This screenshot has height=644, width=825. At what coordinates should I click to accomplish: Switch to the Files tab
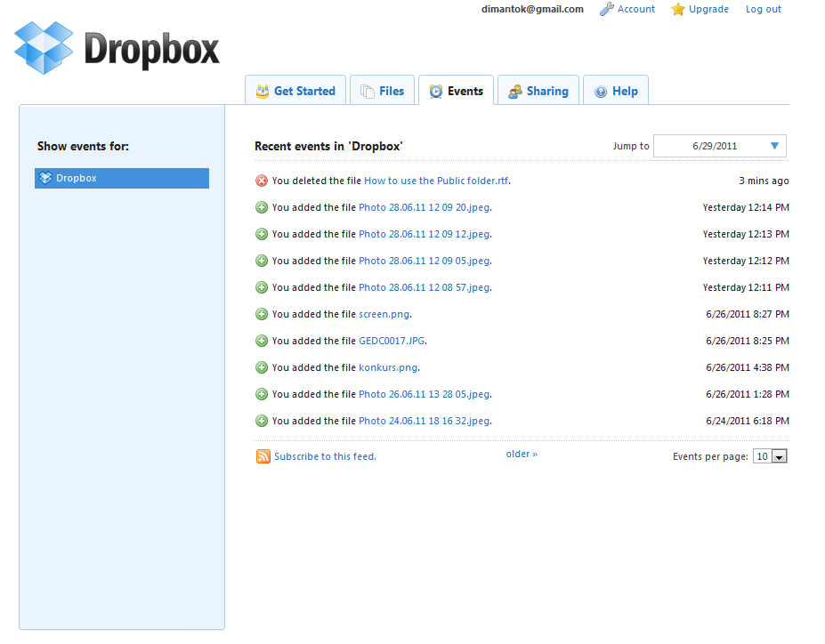tap(382, 91)
